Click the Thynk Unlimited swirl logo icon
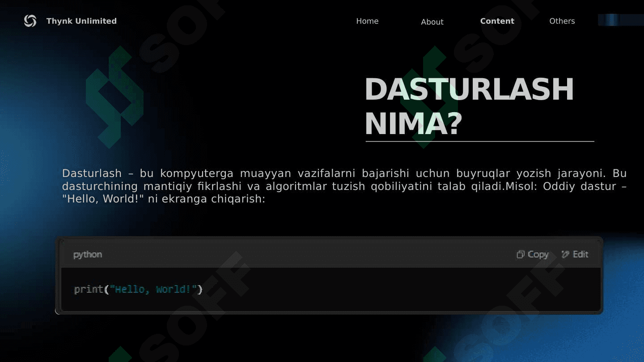The image size is (644, 362). point(30,21)
